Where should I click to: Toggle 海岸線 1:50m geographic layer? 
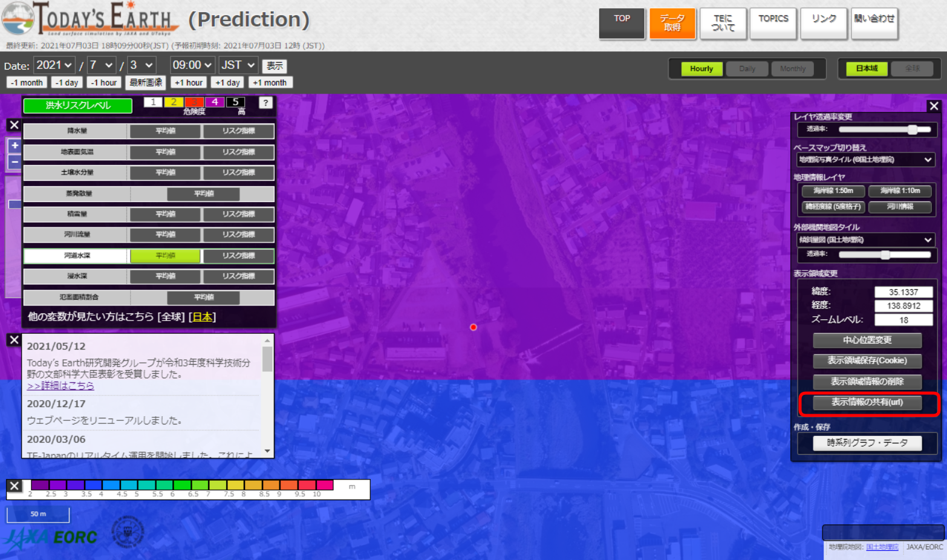(x=833, y=191)
